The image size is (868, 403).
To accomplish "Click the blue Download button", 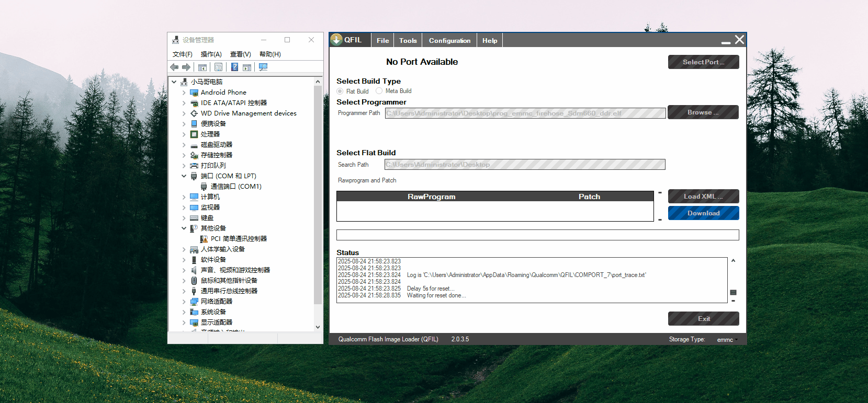I will [703, 213].
